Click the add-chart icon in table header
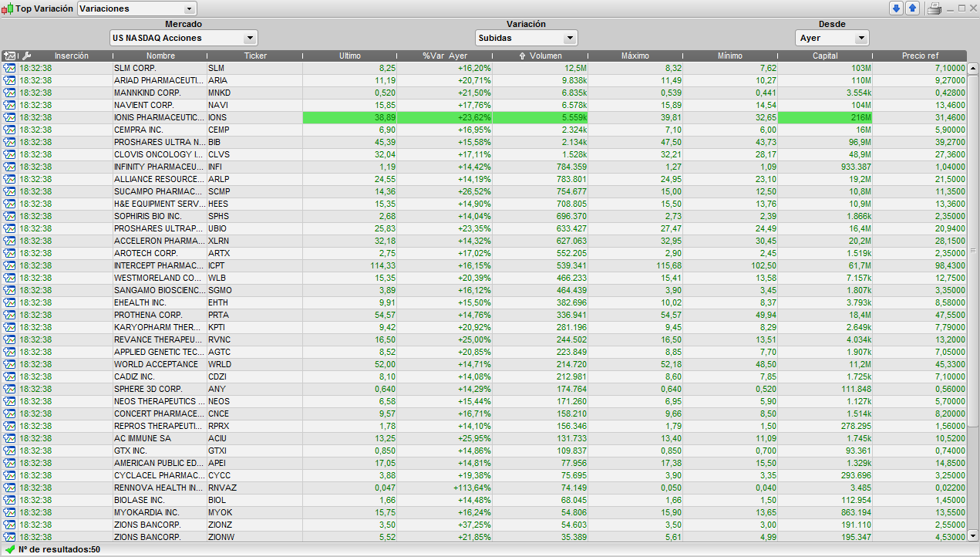 tap(9, 56)
